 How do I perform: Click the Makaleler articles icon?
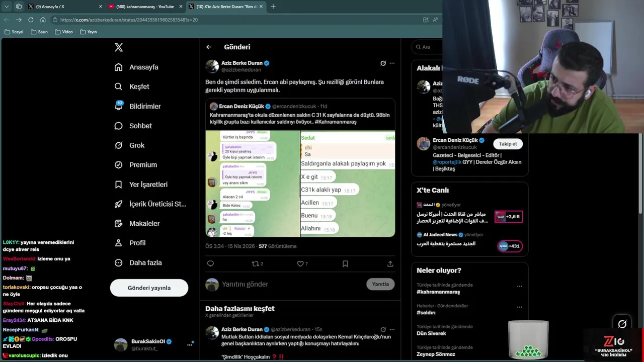118,223
